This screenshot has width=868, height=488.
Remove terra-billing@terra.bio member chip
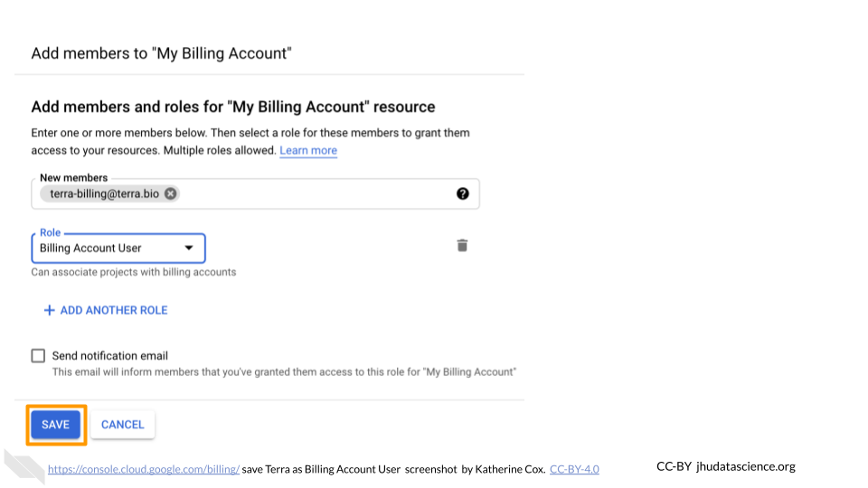tap(171, 193)
